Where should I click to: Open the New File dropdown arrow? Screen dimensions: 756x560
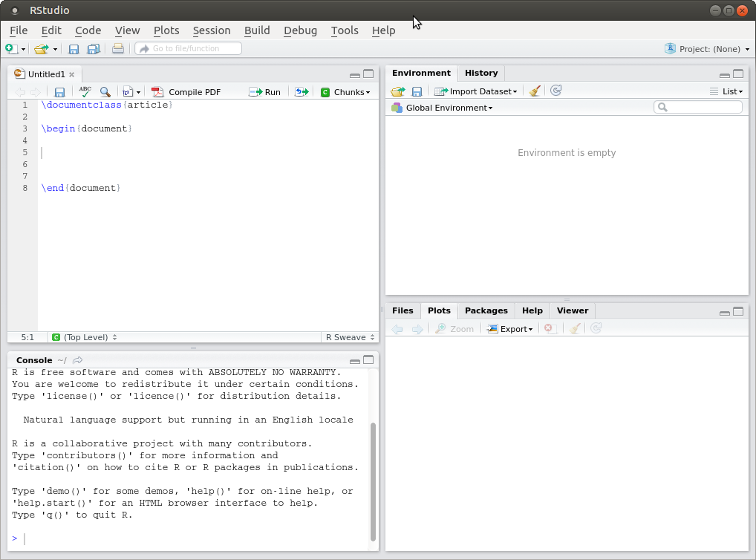point(23,49)
